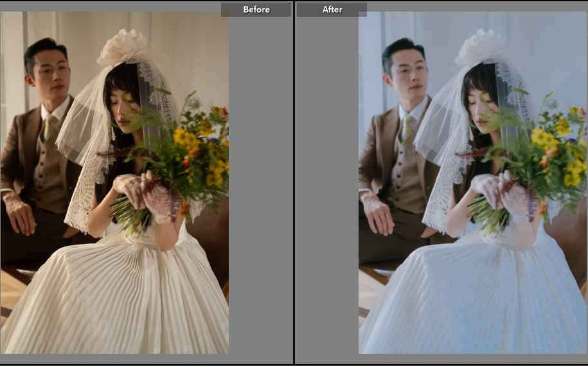588x366 pixels.
Task: Click the vertical divider between Before and After
Action: [x=294, y=183]
